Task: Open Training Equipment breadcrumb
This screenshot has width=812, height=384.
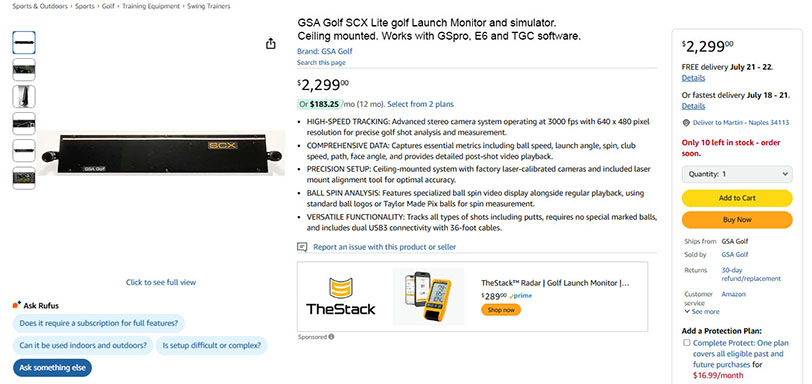Action: click(151, 6)
